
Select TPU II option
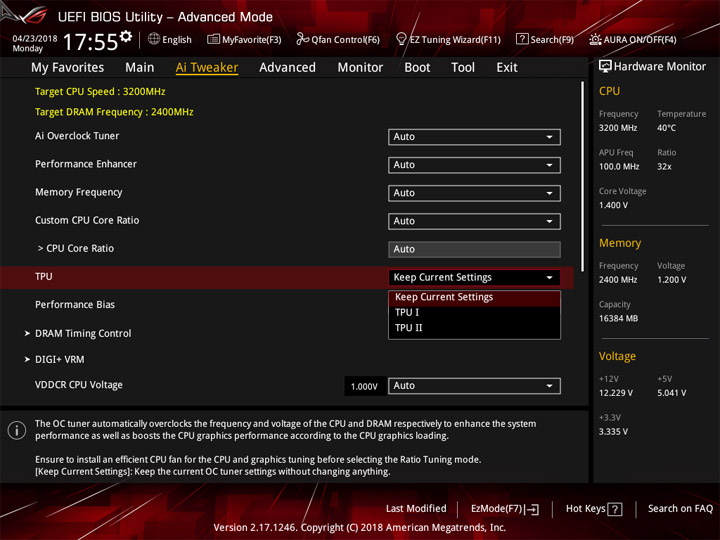click(474, 328)
